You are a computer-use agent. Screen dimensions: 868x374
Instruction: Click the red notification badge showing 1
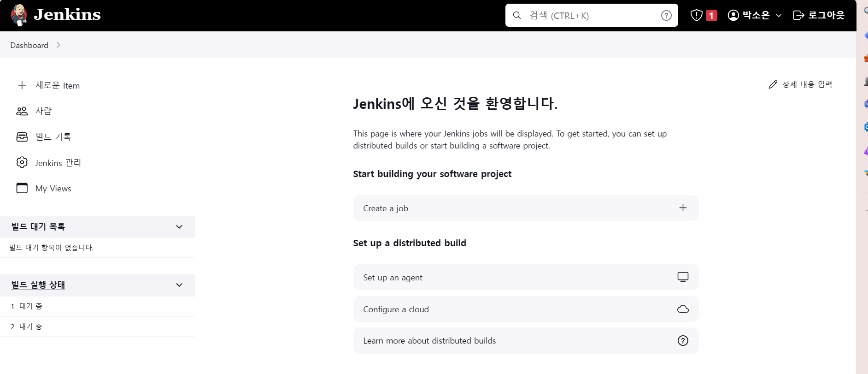711,16
